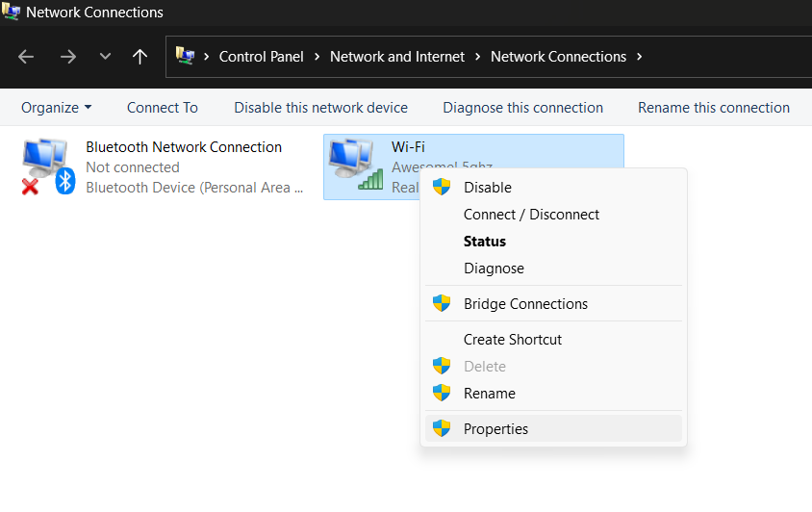Expand chevron after Network and Internet
This screenshot has width=812, height=512.
477,57
